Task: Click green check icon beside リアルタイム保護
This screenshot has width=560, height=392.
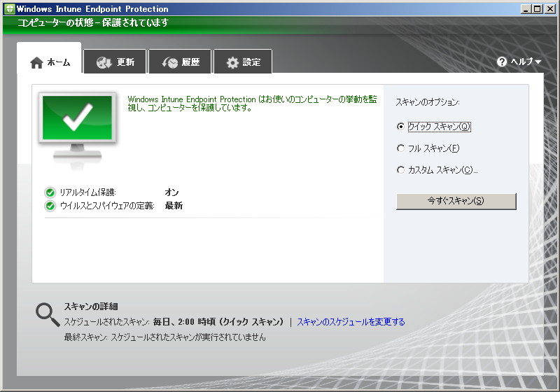Action: point(50,192)
